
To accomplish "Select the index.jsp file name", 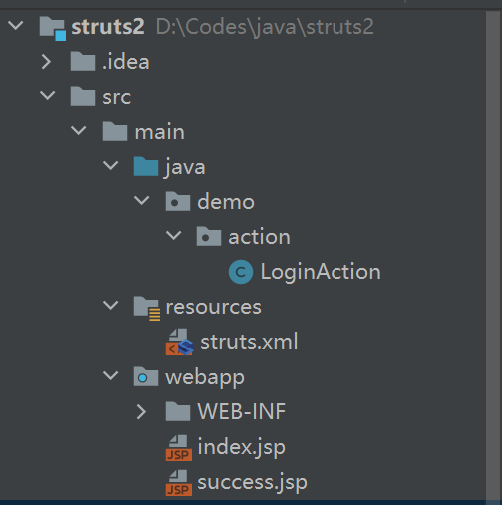I will pos(241,448).
